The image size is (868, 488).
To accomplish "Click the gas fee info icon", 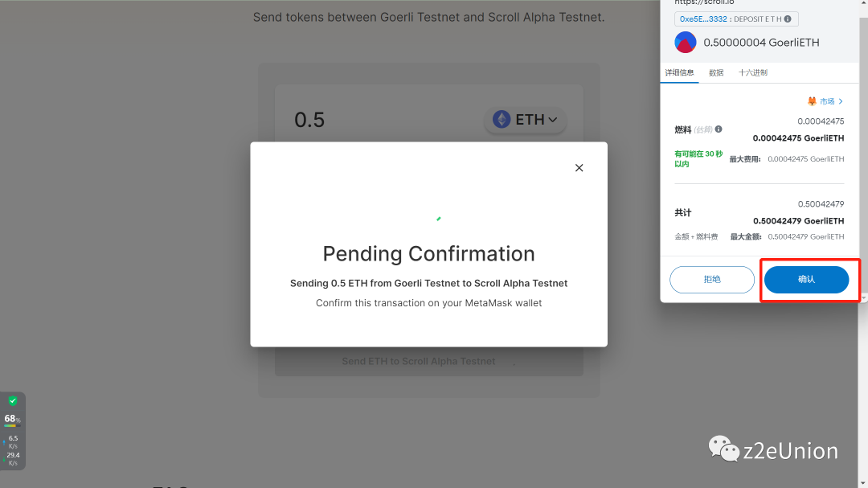I will tap(719, 129).
